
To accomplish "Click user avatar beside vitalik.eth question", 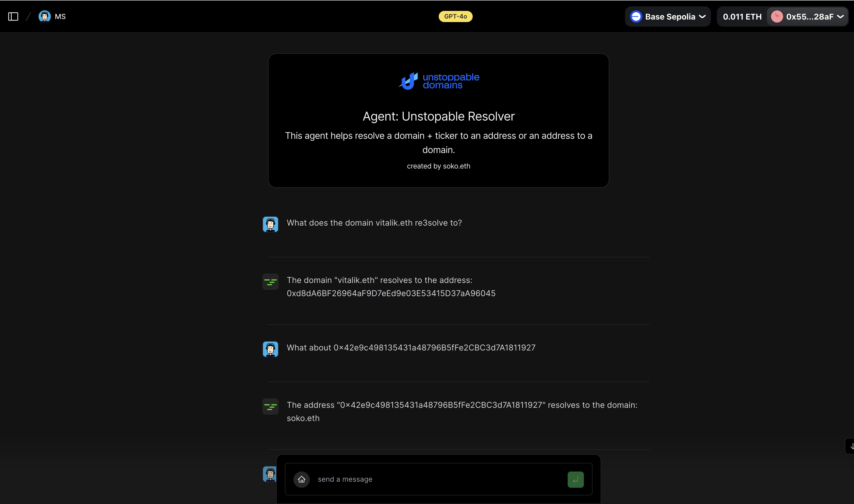I will pyautogui.click(x=270, y=225).
